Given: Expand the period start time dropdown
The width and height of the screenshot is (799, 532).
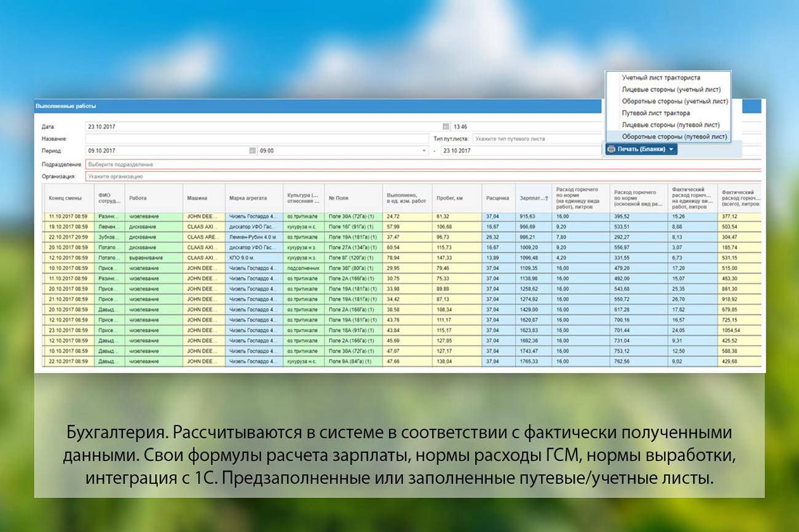Looking at the screenshot, I should (423, 151).
